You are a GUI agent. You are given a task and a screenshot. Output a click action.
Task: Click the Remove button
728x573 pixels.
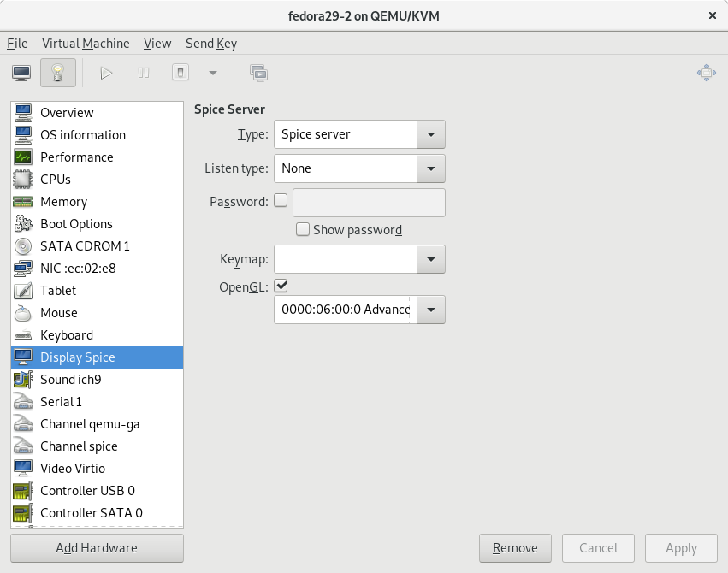(x=515, y=548)
